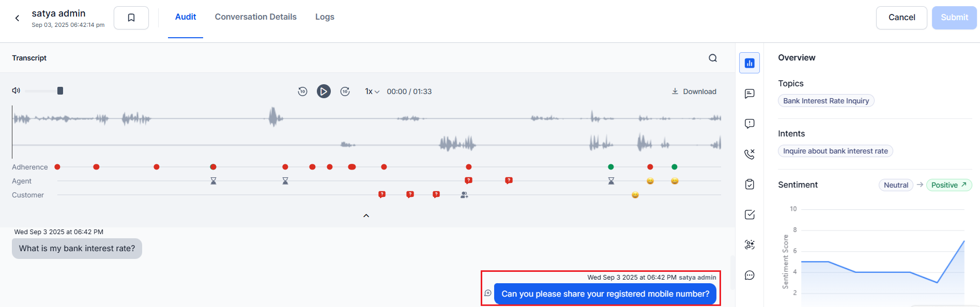The width and height of the screenshot is (980, 307).
Task: Open the clipboard checklist icon in sidebar
Action: pos(749,185)
